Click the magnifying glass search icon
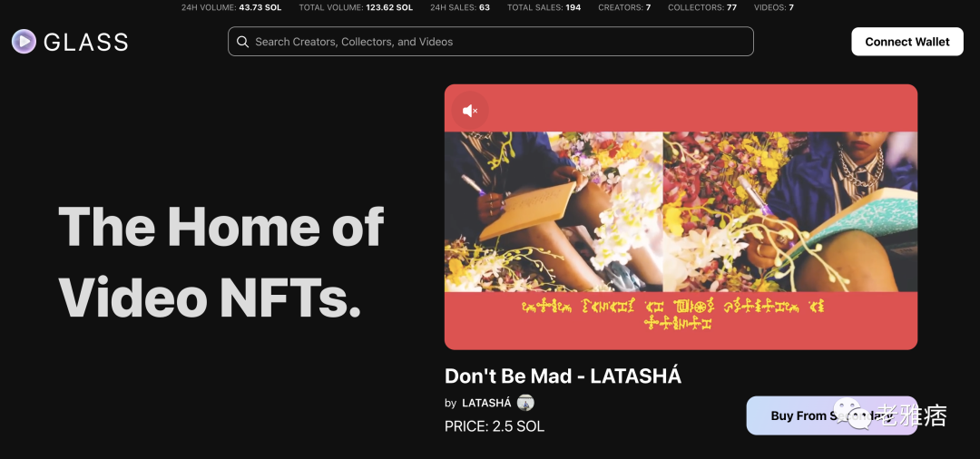This screenshot has width=980, height=459. coord(243,42)
